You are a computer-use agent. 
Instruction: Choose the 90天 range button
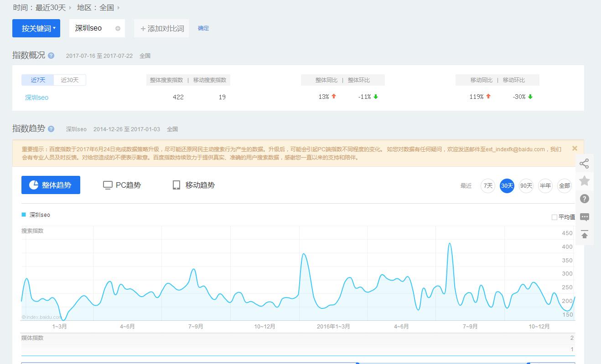tap(526, 185)
